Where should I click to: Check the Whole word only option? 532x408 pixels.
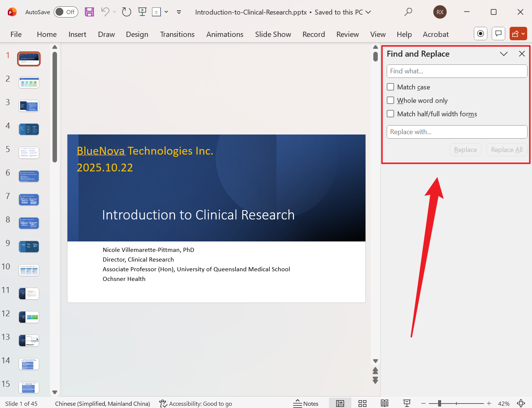[390, 100]
